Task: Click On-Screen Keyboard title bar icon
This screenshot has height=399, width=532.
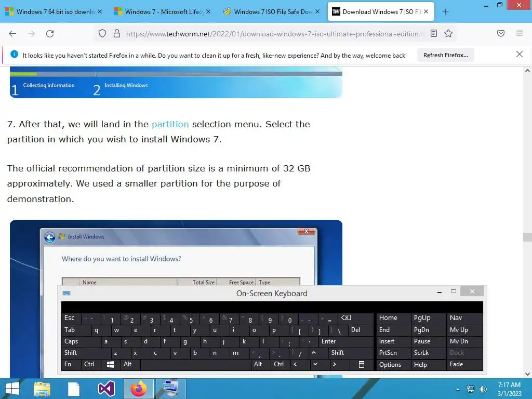Action: [x=66, y=293]
